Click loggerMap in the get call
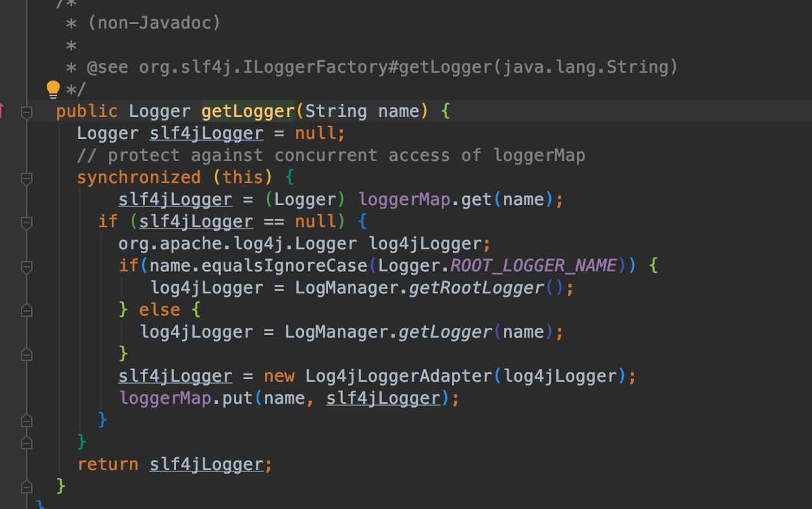The height and width of the screenshot is (509, 812). [404, 199]
